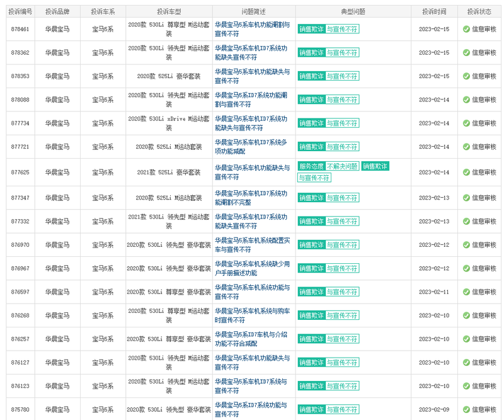
Task: Click 信息审核 status text in row 876127
Action: [484, 363]
